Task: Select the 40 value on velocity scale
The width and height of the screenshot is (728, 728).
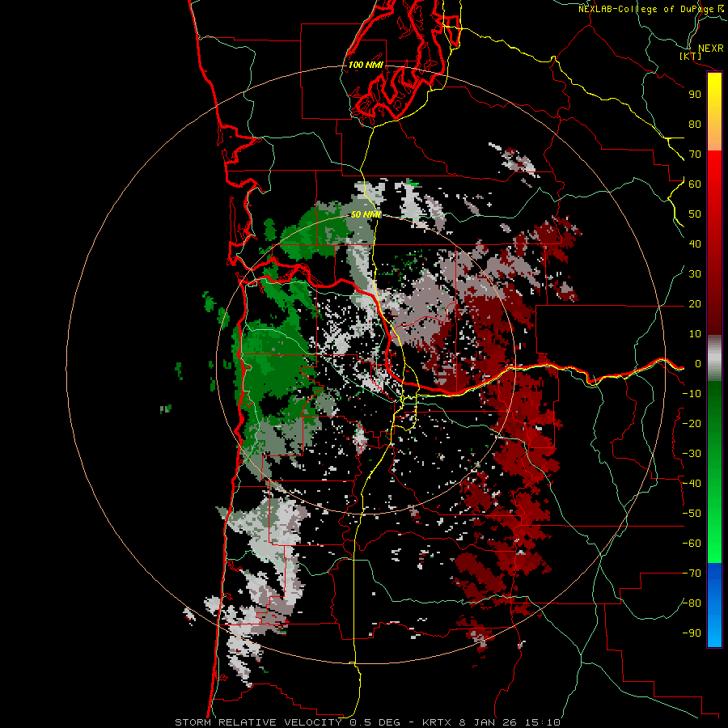Action: pos(695,244)
